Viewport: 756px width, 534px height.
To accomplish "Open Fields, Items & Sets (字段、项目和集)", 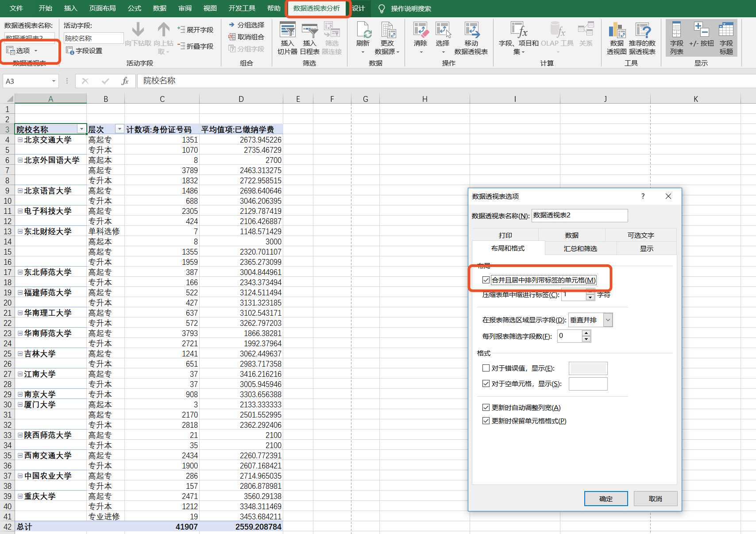I will 518,38.
